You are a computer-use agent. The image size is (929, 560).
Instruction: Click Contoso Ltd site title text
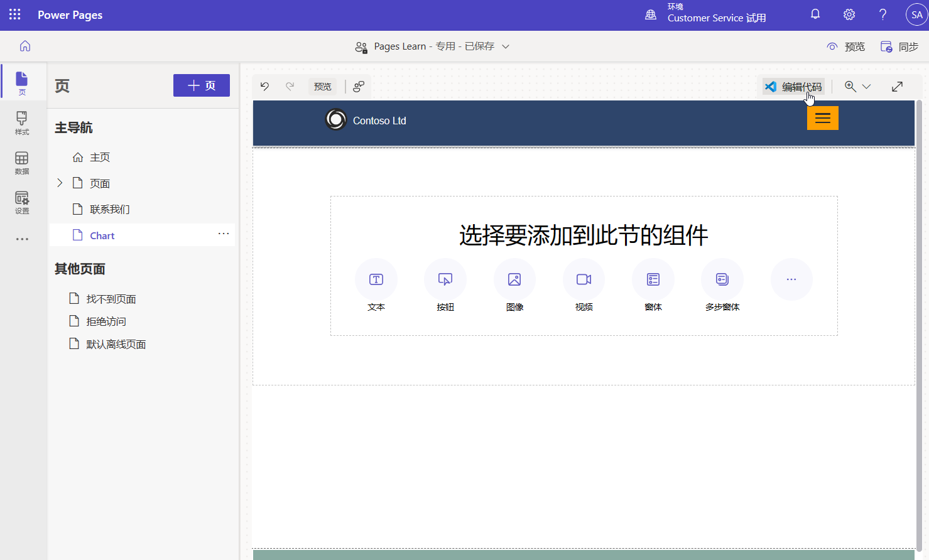[379, 121]
